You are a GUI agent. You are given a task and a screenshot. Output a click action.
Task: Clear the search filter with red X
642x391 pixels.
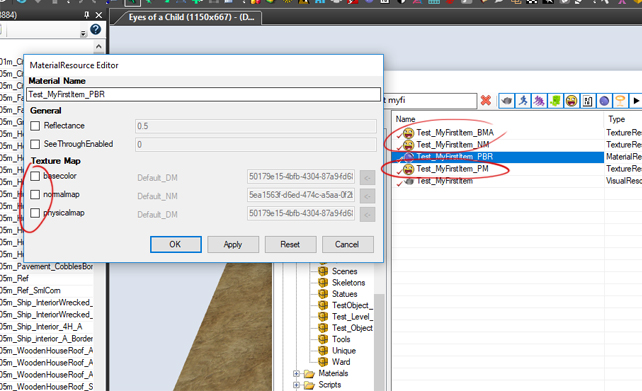tap(486, 100)
